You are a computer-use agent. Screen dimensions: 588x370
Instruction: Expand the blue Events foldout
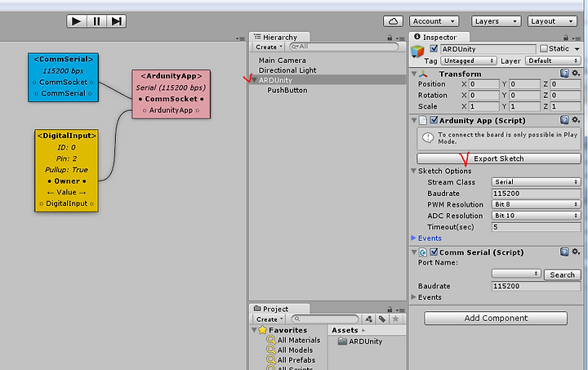pyautogui.click(x=413, y=238)
